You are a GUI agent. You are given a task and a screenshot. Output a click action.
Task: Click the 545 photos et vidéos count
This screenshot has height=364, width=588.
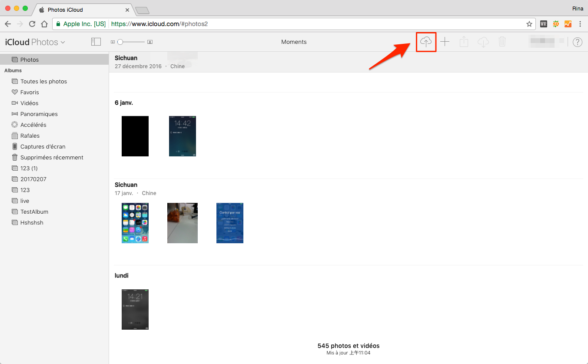[x=349, y=346]
